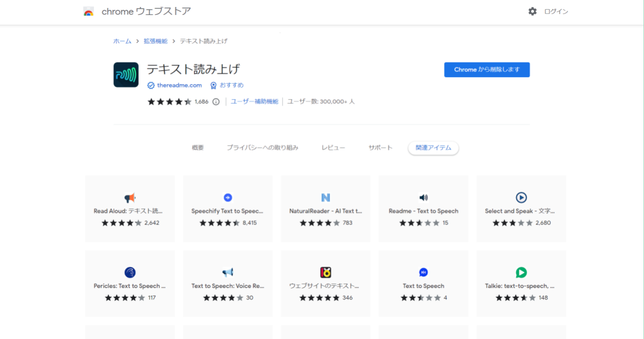This screenshot has width=644, height=339.
Task: Open the 概要 tab
Action: (x=198, y=148)
